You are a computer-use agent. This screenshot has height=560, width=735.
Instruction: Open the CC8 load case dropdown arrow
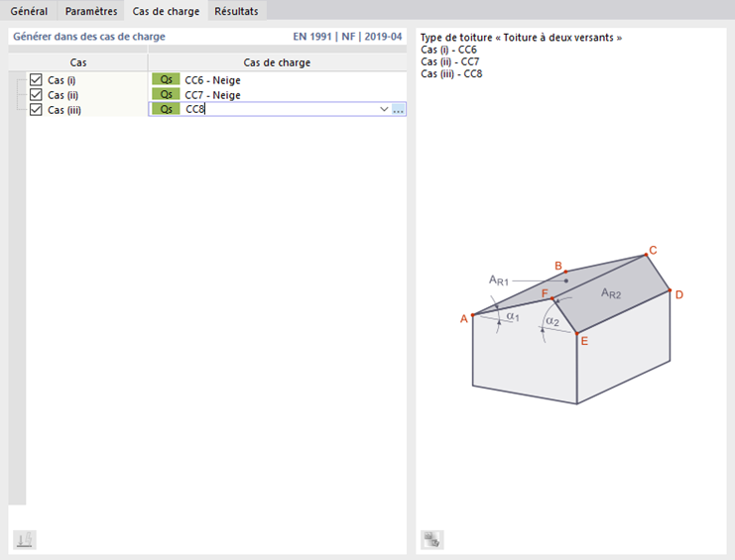pyautogui.click(x=384, y=109)
